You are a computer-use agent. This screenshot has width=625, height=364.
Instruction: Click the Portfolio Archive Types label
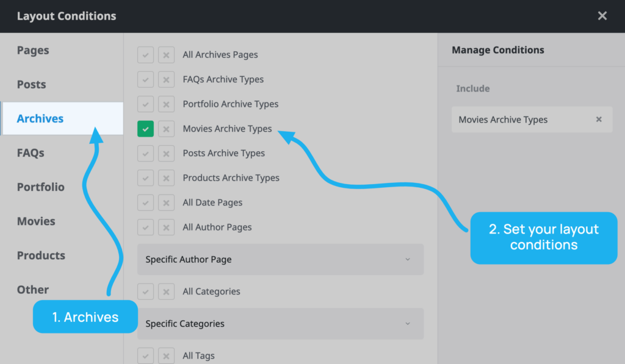coord(230,104)
